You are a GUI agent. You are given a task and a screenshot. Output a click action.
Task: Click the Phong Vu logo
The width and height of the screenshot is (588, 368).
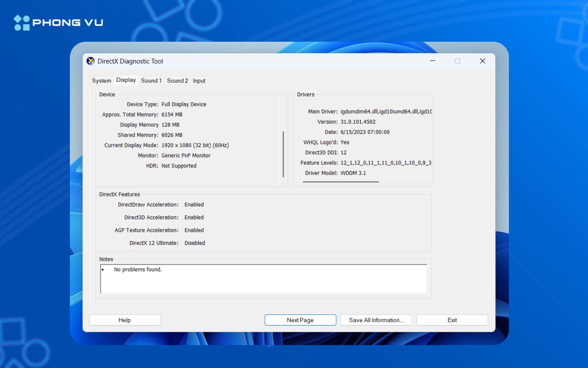pos(58,22)
